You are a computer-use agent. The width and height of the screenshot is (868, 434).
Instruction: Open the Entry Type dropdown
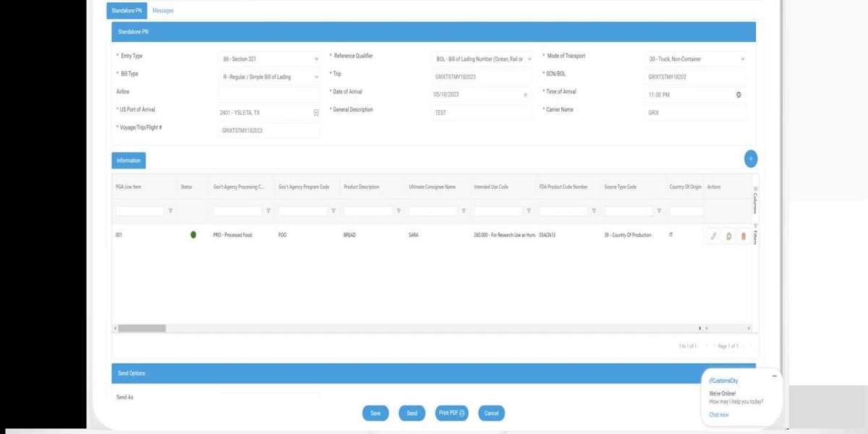[316, 59]
